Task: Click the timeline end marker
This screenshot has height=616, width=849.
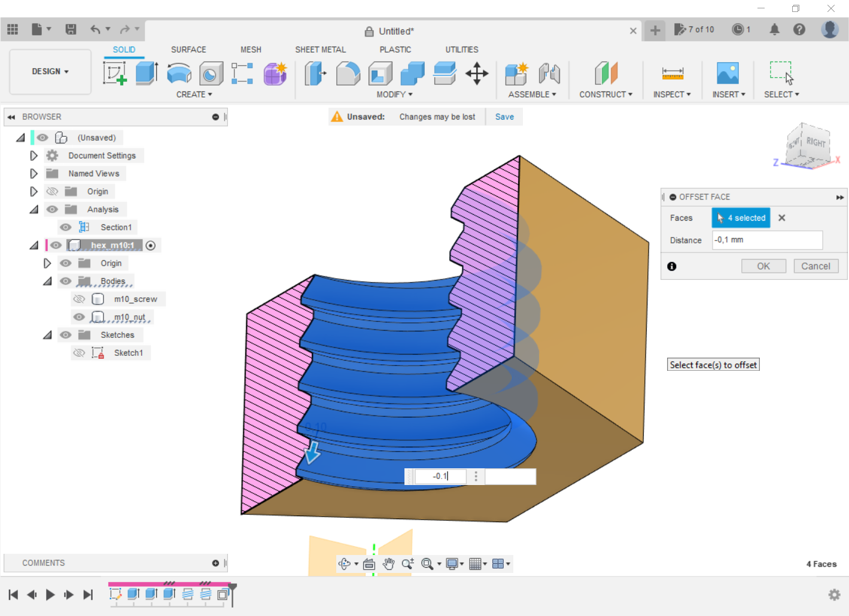Action: tap(233, 588)
